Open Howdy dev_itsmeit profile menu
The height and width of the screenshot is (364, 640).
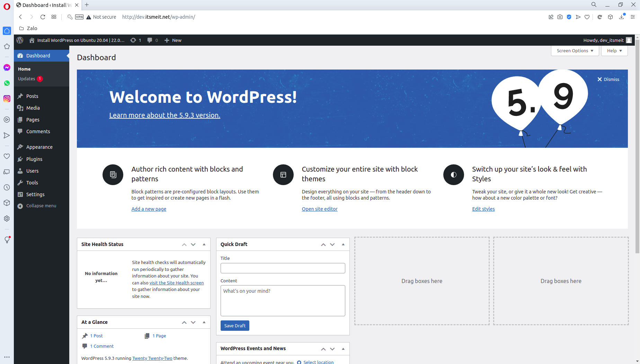pyautogui.click(x=607, y=40)
